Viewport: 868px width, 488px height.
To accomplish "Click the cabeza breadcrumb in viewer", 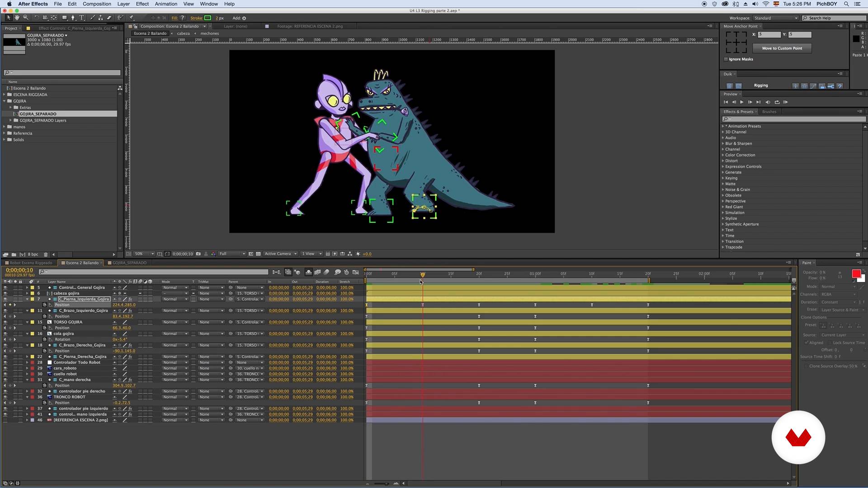I will pos(183,33).
